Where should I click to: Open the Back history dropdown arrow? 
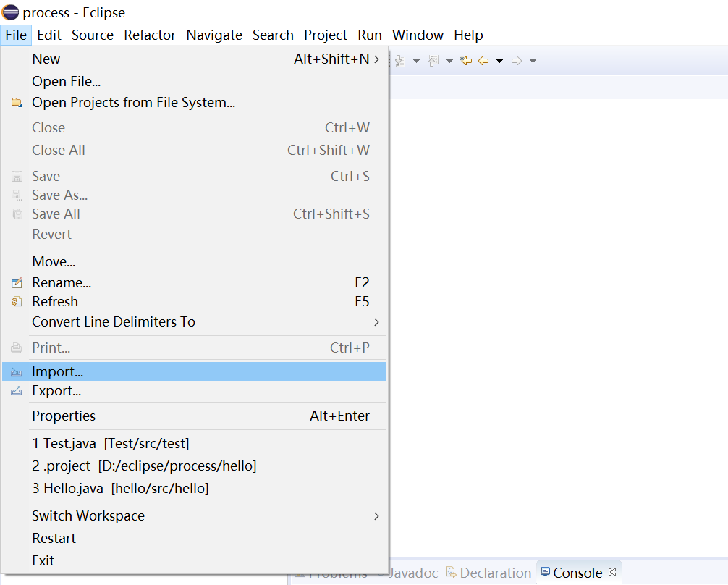[x=499, y=61]
